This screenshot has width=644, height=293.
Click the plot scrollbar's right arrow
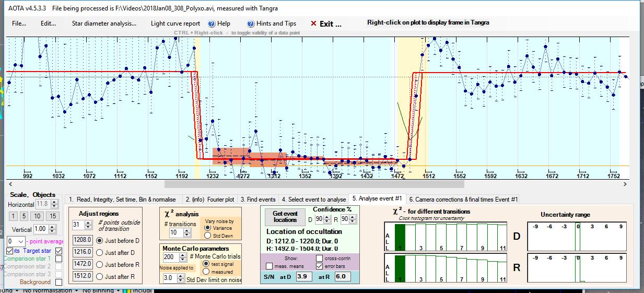[x=625, y=184]
